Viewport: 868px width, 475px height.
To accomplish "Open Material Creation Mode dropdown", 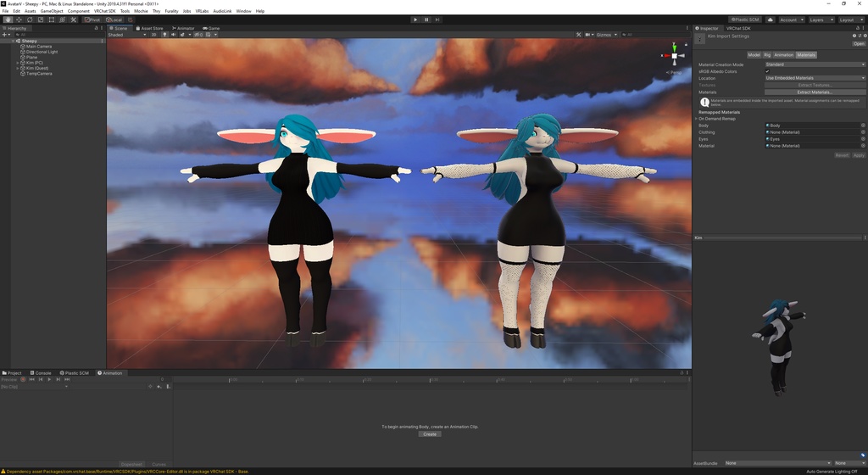I will pyautogui.click(x=815, y=64).
